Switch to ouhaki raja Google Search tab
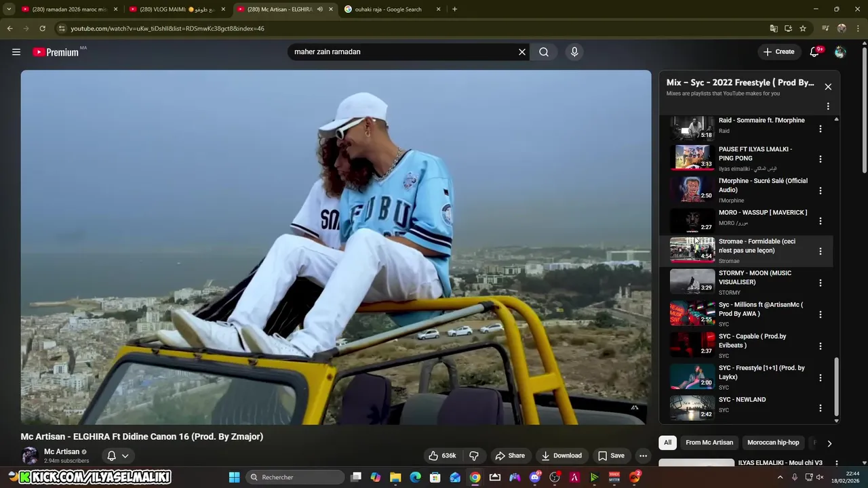 (392, 9)
